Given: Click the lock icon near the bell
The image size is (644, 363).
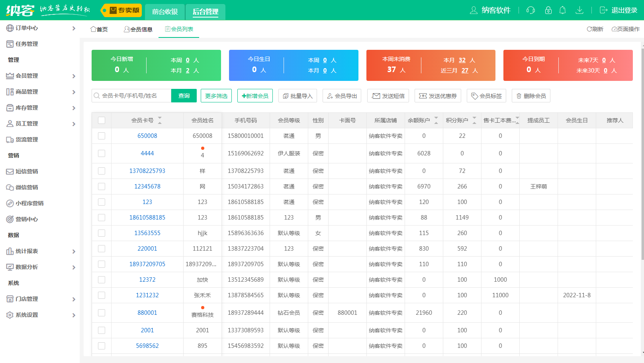Looking at the screenshot, I should [548, 10].
